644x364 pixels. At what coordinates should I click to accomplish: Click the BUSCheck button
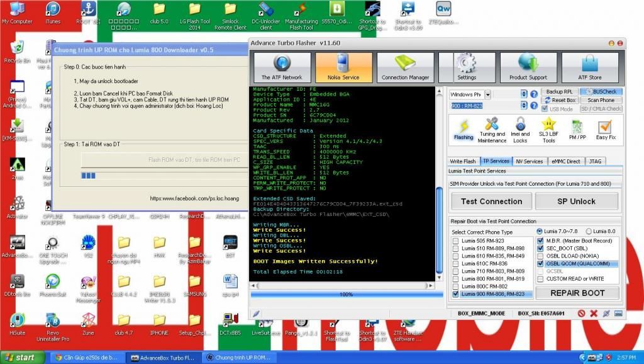[x=601, y=92]
